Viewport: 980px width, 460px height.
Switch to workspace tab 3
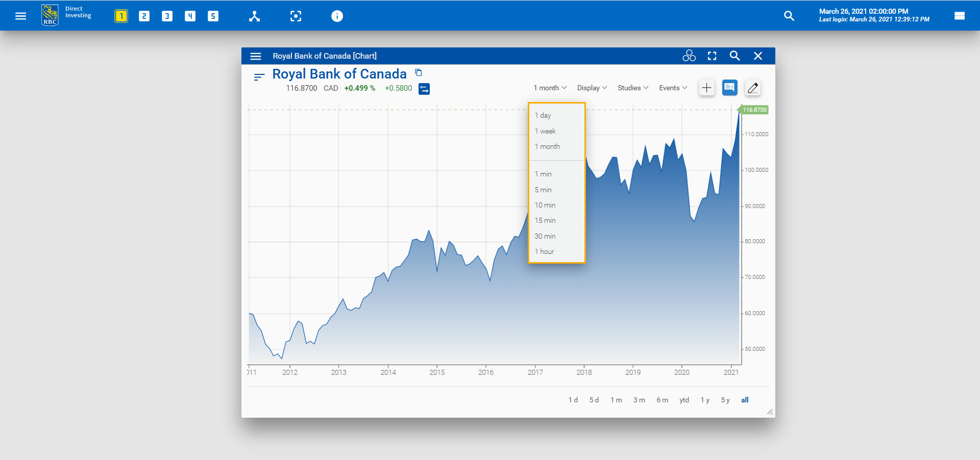point(167,16)
